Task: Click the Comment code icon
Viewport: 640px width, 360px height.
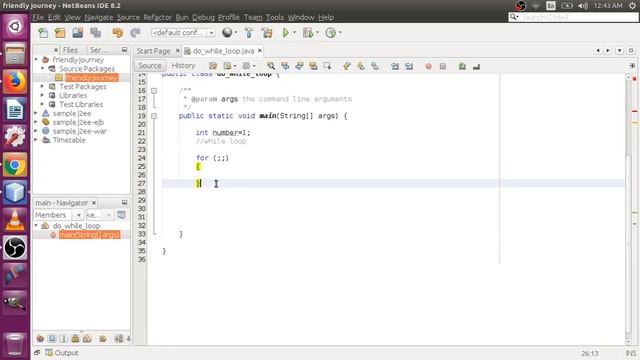Action: click(462, 66)
